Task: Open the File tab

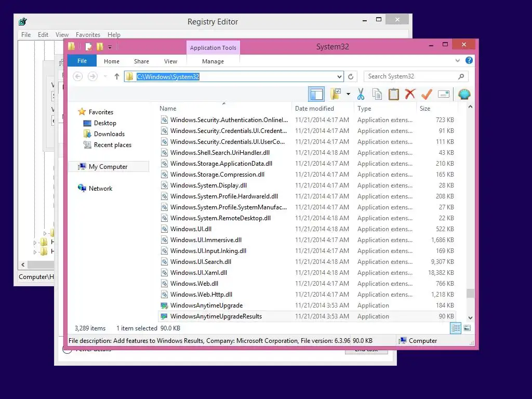Action: [x=82, y=61]
